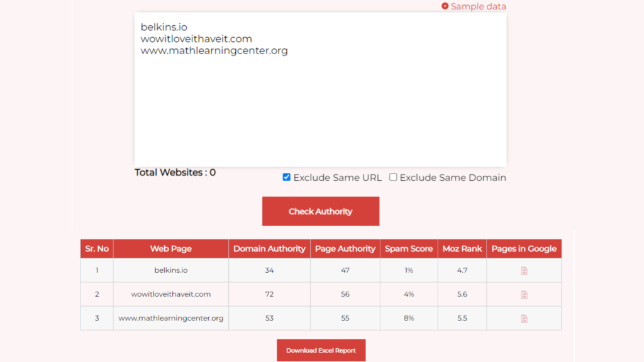Image resolution: width=644 pixels, height=362 pixels.
Task: Click Total Websites : 0 label
Action: coord(175,172)
